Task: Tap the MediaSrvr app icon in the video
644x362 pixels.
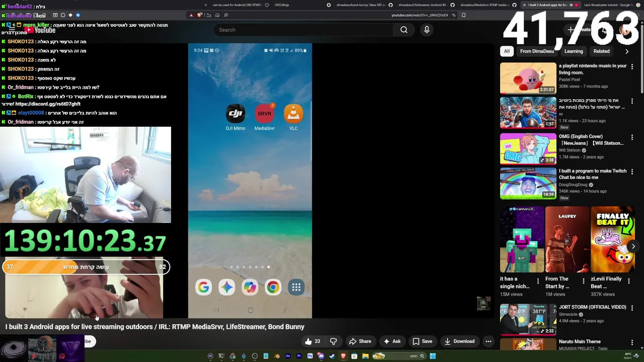Action: click(x=264, y=114)
